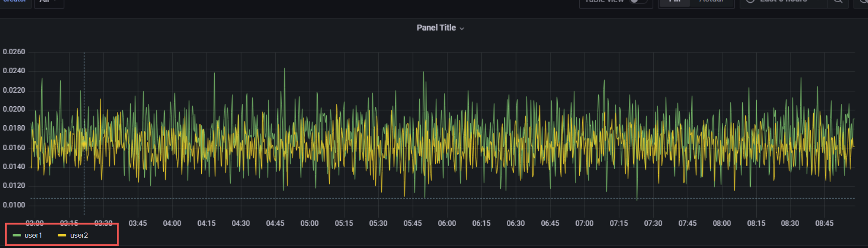Click the zoom out magnifier icon

838,1
